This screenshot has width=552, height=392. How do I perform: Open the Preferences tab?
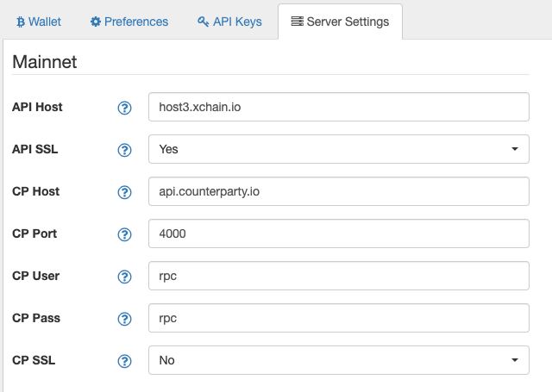tap(129, 22)
